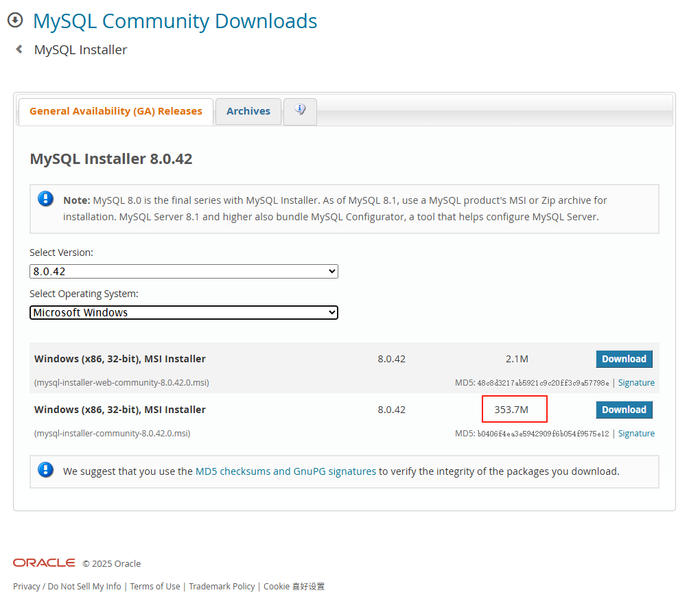Click the Select Operating System: label
The width and height of the screenshot is (700, 610).
[84, 294]
